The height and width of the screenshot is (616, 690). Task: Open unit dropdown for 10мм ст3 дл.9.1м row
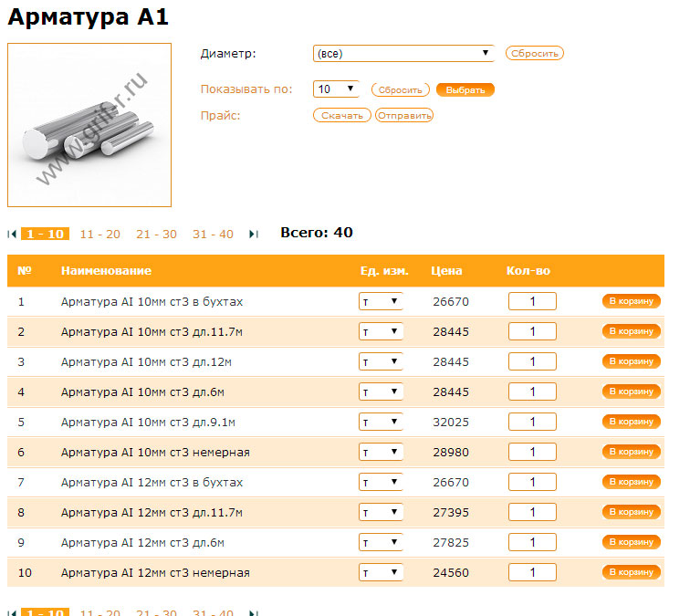pyautogui.click(x=381, y=422)
